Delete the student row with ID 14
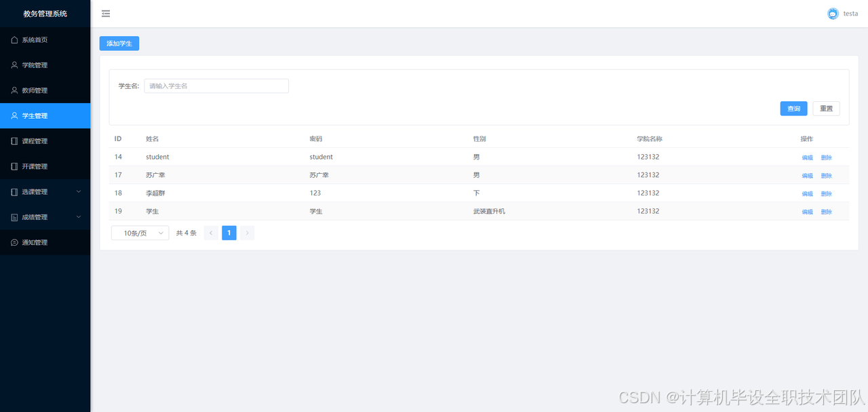868x412 pixels. click(826, 157)
